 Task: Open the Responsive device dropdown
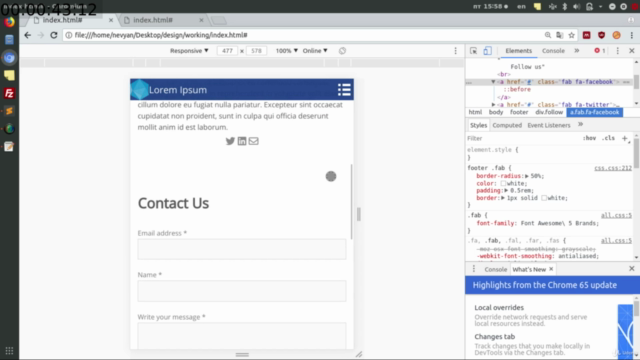189,51
